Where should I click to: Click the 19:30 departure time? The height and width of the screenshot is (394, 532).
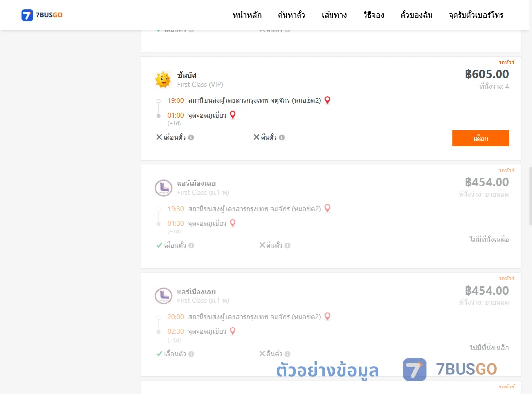click(x=175, y=209)
